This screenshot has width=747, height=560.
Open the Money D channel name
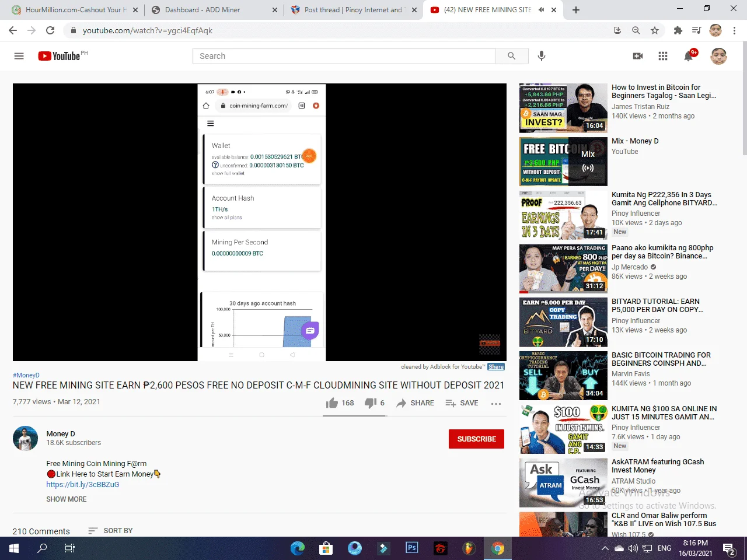[x=61, y=434]
